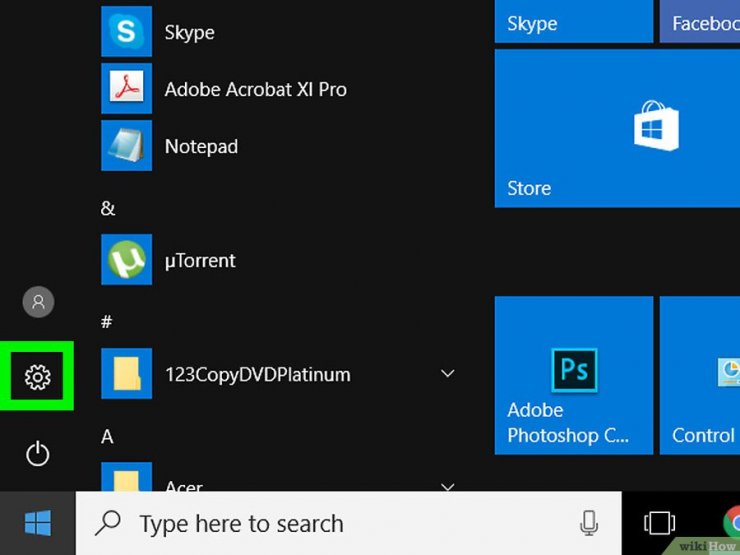Image resolution: width=740 pixels, height=555 pixels.
Task: Open Task View on the taskbar
Action: 659,523
